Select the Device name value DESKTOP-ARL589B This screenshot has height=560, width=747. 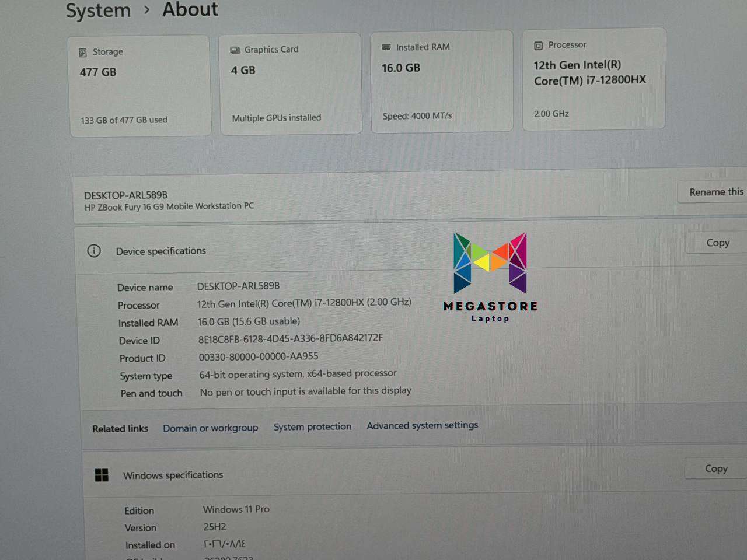pos(238,286)
